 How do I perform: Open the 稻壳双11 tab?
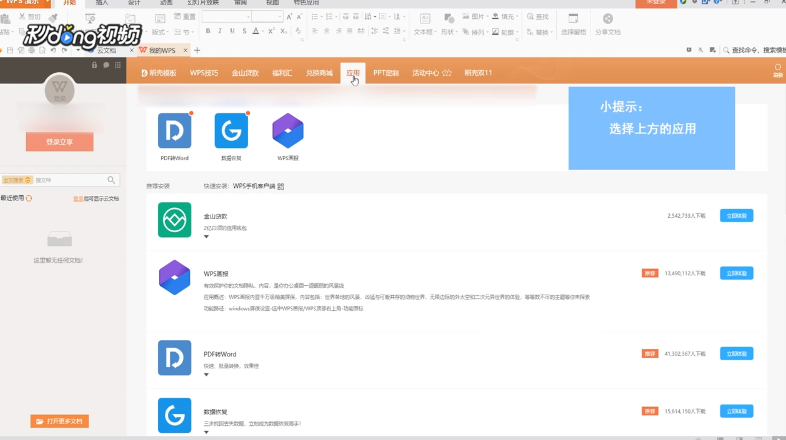pyautogui.click(x=478, y=73)
